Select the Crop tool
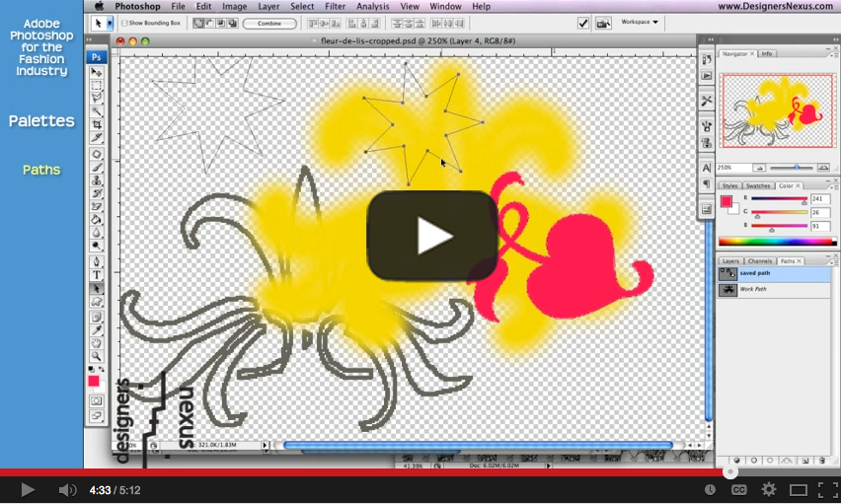 97,124
